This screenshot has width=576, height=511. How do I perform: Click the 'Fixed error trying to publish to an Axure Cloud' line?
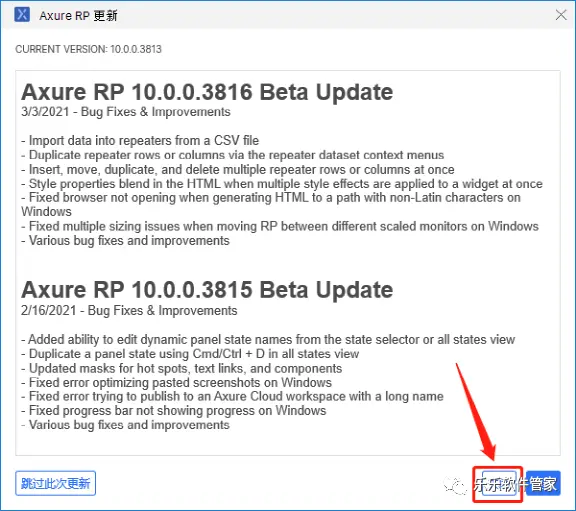click(232, 396)
